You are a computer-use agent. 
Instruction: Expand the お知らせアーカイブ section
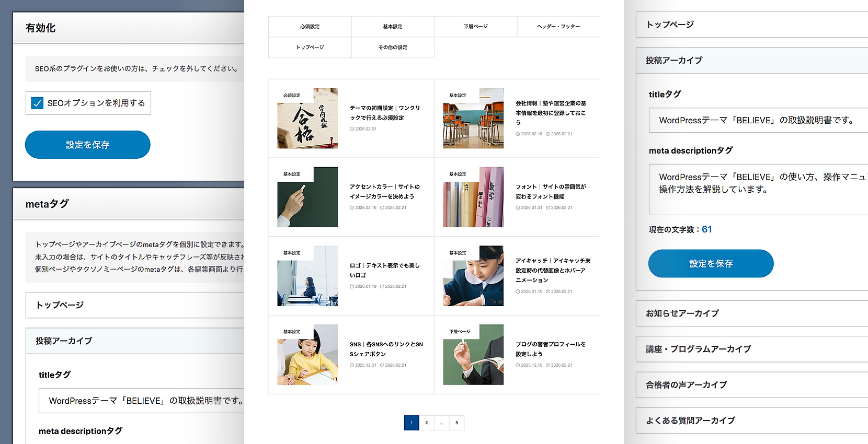[x=751, y=313]
